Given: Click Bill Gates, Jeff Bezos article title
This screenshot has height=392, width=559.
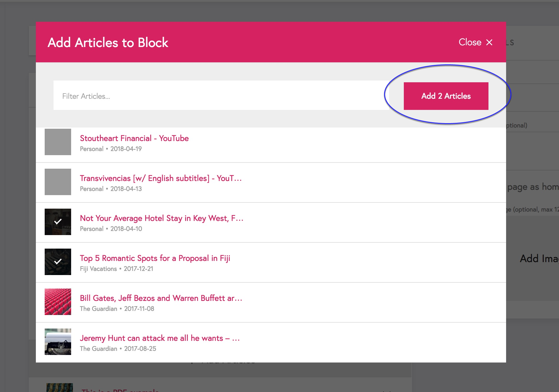Looking at the screenshot, I should (161, 298).
